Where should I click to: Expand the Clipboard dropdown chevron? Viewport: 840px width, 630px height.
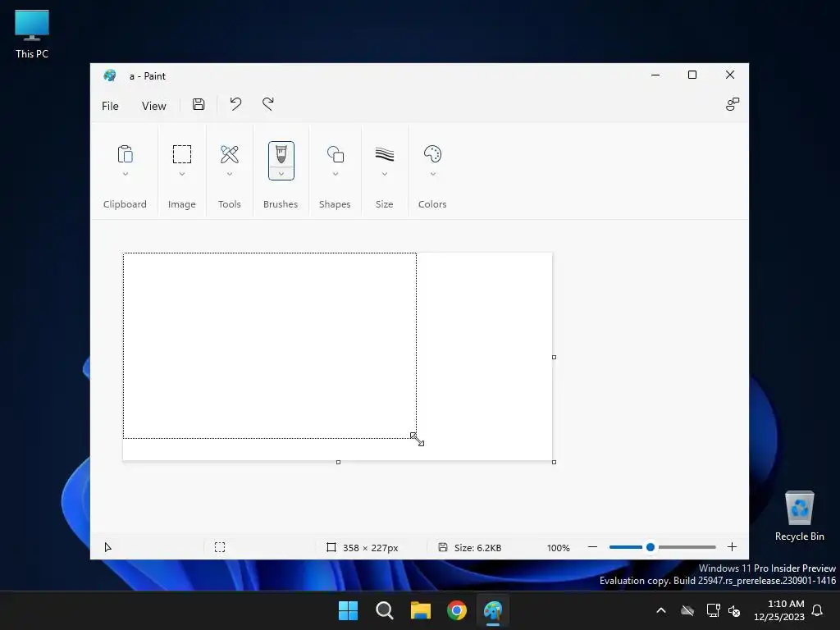click(125, 174)
